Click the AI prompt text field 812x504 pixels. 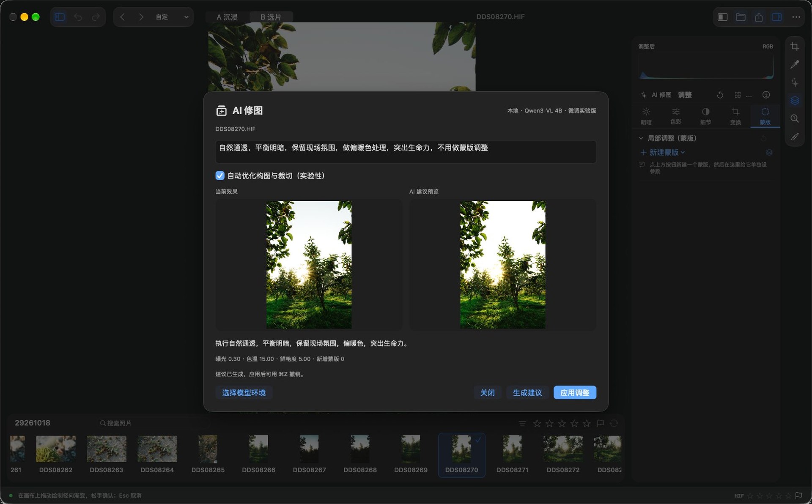point(406,151)
